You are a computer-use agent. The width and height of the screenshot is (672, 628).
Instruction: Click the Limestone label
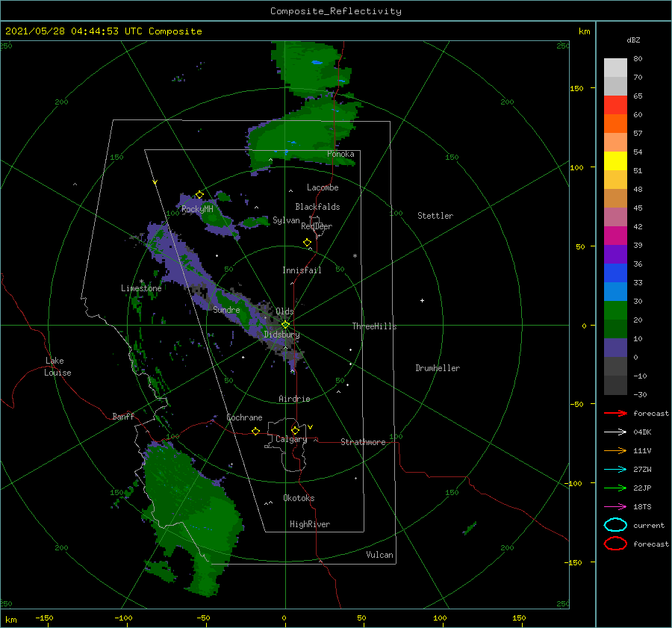141,288
